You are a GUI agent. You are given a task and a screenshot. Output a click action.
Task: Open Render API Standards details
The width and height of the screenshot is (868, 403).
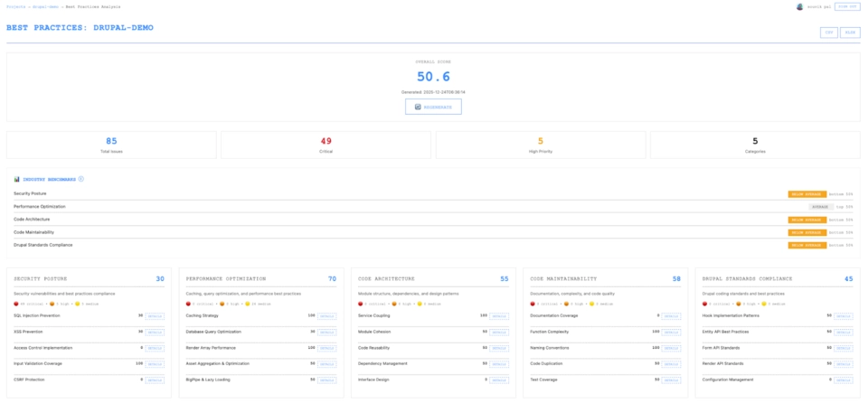pyautogui.click(x=844, y=364)
